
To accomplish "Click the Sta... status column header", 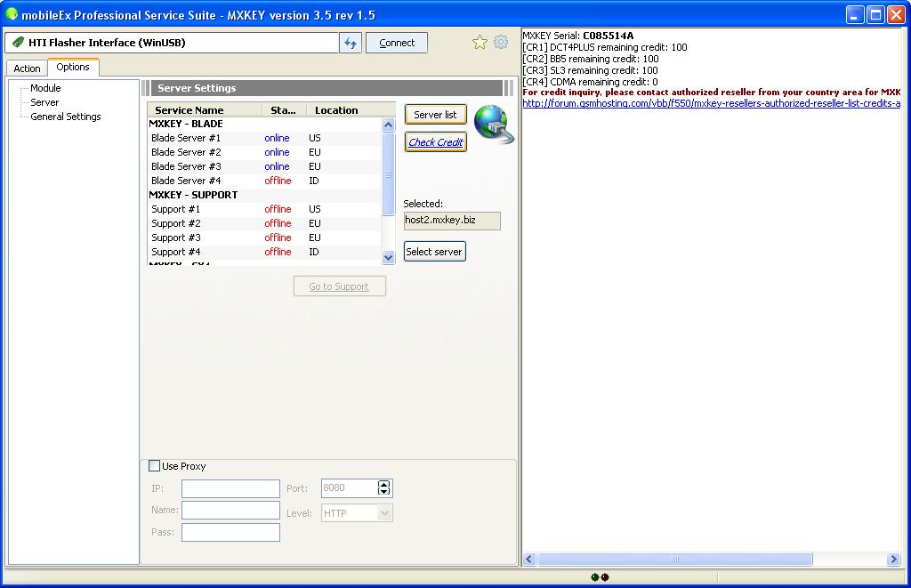I will (x=284, y=110).
